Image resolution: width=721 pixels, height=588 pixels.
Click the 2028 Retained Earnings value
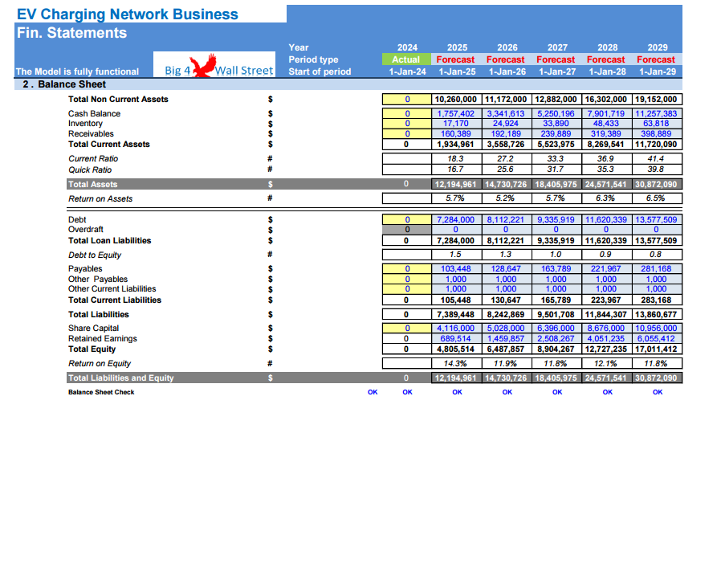606,339
